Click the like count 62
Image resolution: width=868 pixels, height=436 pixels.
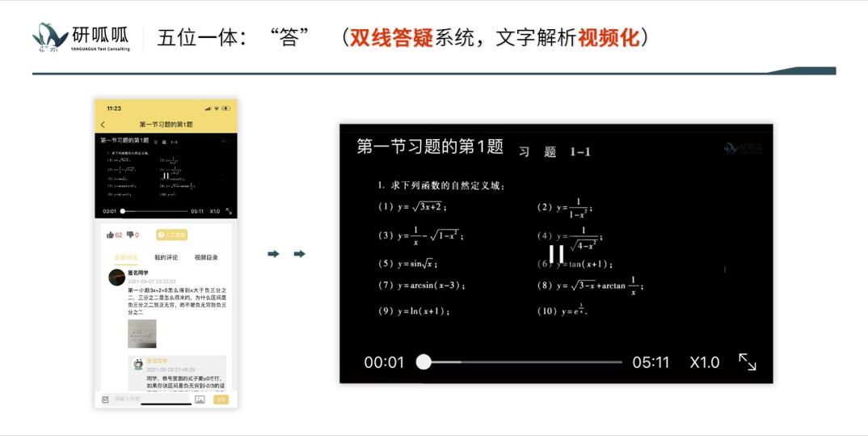click(119, 235)
